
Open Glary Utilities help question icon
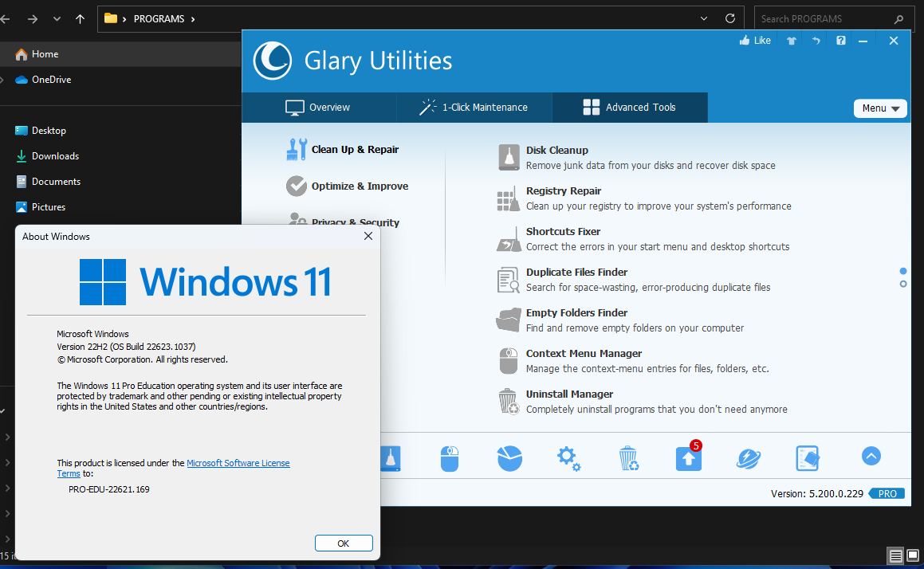coord(841,41)
